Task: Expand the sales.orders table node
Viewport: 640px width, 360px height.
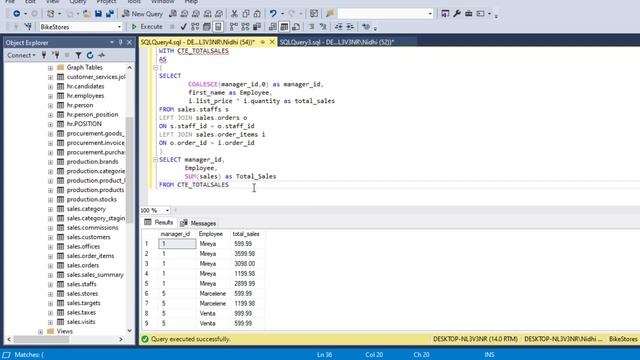Action: 50,266
